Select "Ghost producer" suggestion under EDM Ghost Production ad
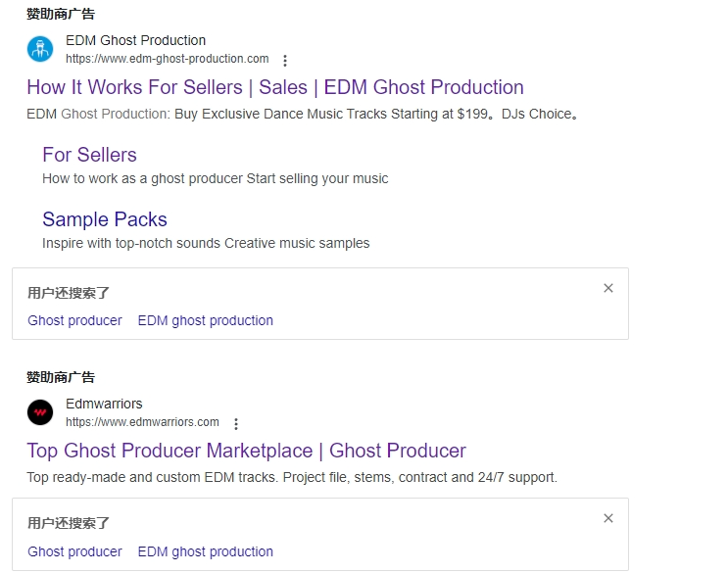 pyautogui.click(x=74, y=320)
